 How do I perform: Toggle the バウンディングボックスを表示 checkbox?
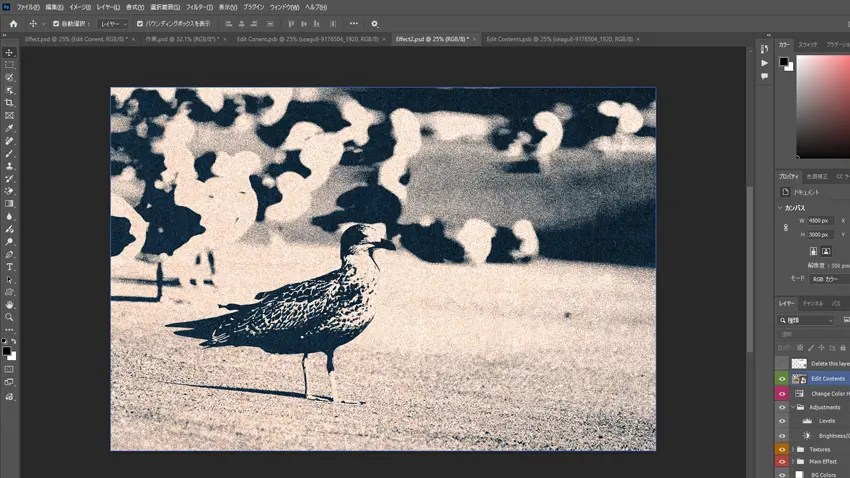[139, 23]
